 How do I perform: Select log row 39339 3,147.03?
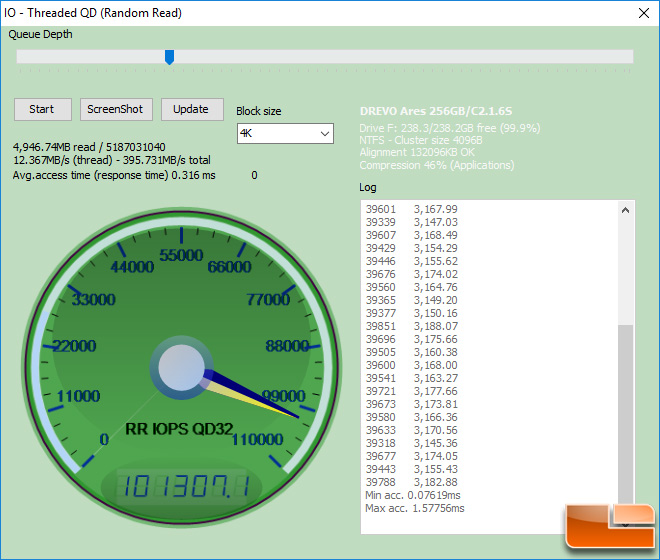click(411, 222)
